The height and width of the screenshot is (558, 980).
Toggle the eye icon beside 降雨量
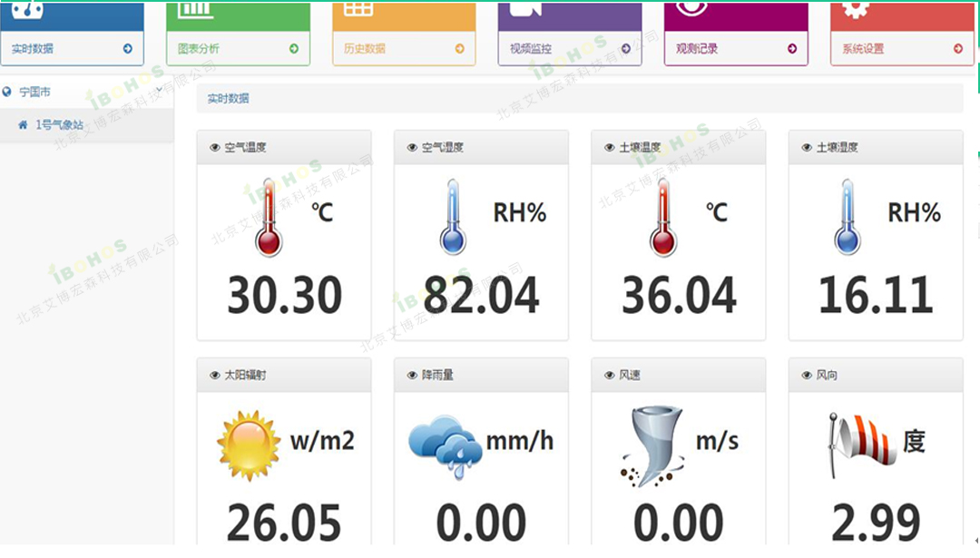pos(412,375)
